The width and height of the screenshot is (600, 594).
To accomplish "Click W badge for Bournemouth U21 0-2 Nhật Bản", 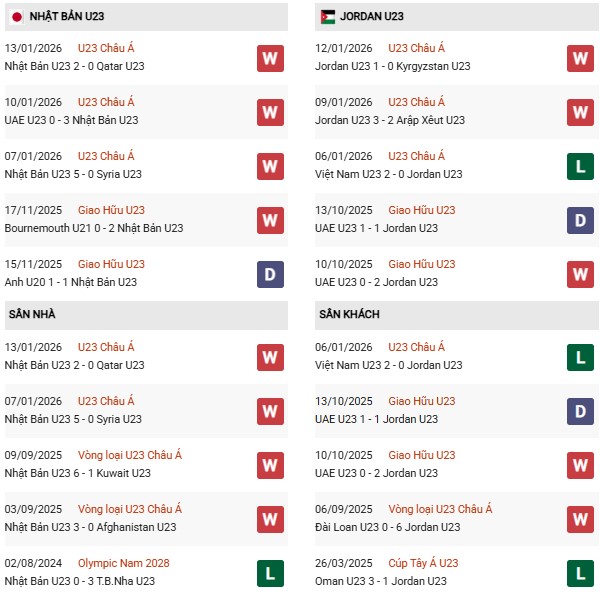I will coord(270,220).
